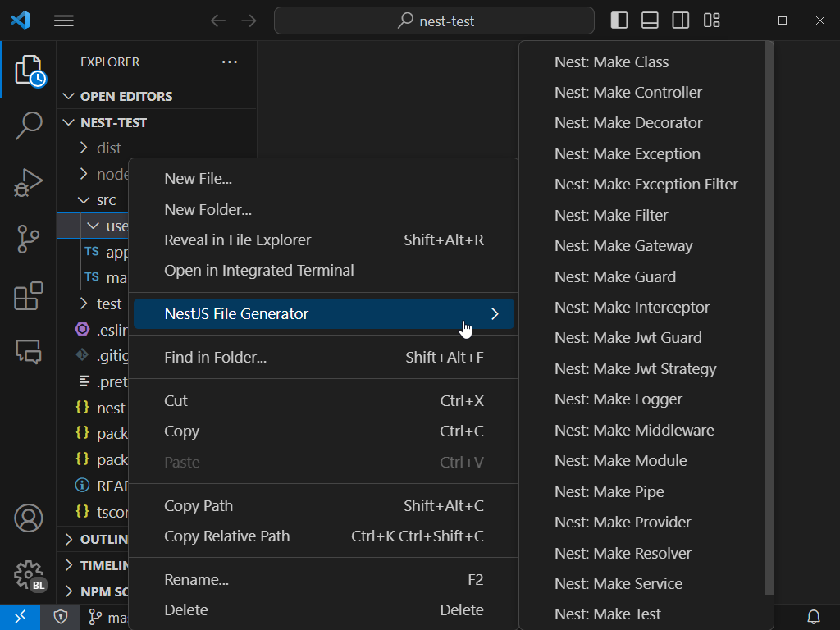The width and height of the screenshot is (840, 630).
Task: Choose Copy from the context menu
Action: tap(323, 431)
